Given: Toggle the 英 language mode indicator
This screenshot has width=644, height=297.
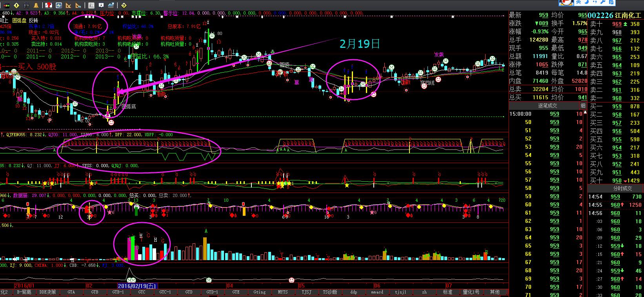Looking at the screenshot, I should pyautogui.click(x=579, y=2).
